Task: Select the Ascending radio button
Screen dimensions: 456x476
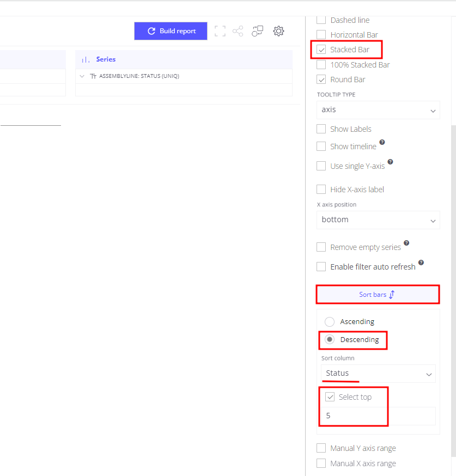Action: point(330,321)
